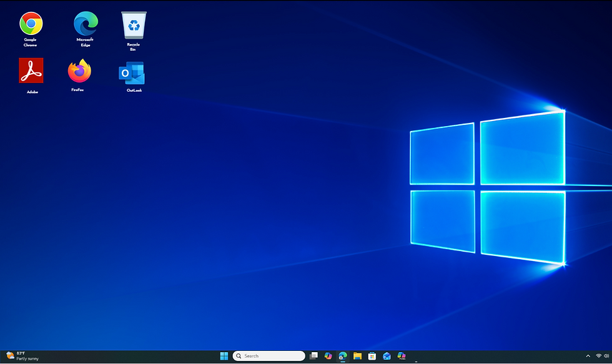
Task: Open the weather widget showing Partly sunny
Action: pos(22,356)
